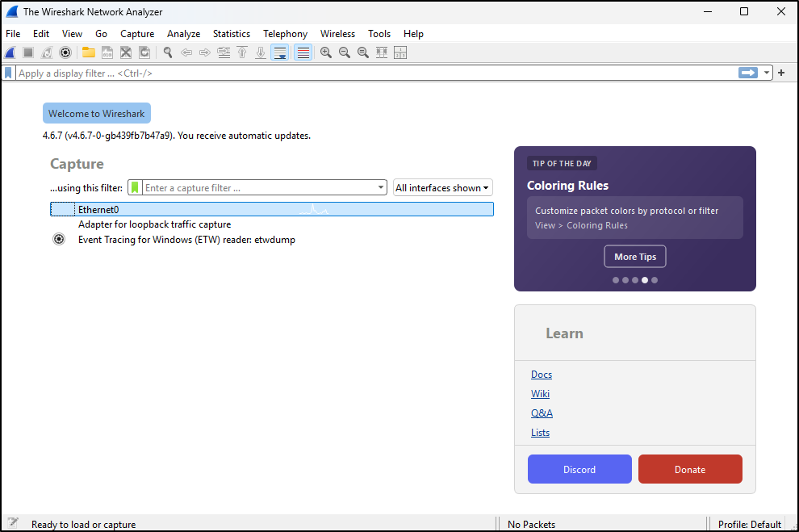Toggle auto-scroll during live capture

pos(280,52)
